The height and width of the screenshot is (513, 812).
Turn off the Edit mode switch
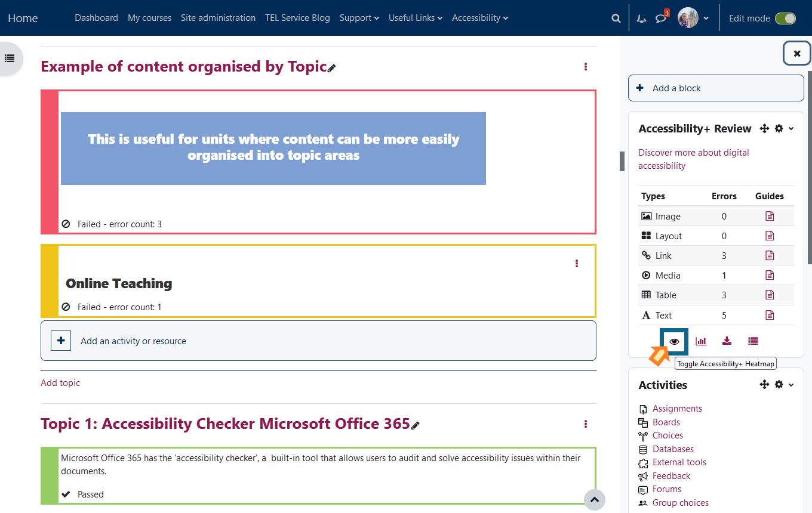coord(785,18)
